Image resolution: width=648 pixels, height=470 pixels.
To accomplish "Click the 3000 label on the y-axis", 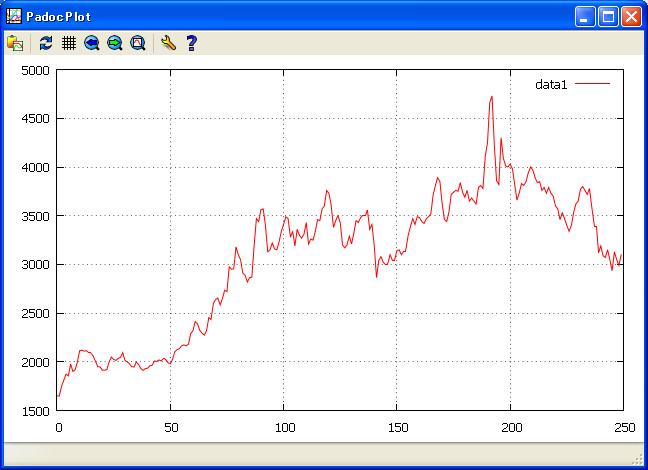I will click(36, 265).
